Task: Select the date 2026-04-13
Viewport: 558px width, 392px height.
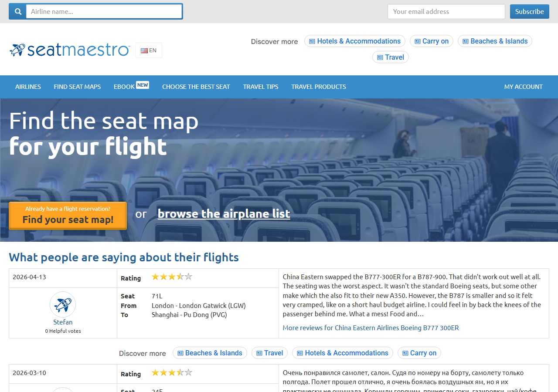Action: (29, 277)
